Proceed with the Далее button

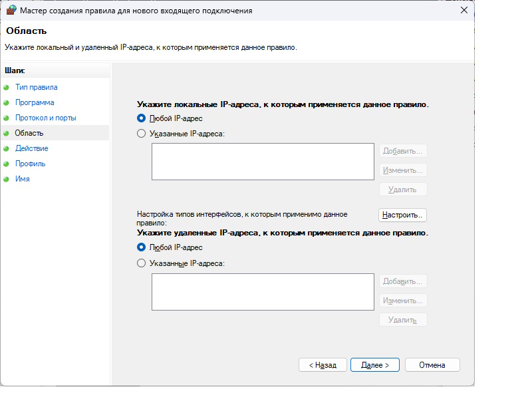pos(374,365)
